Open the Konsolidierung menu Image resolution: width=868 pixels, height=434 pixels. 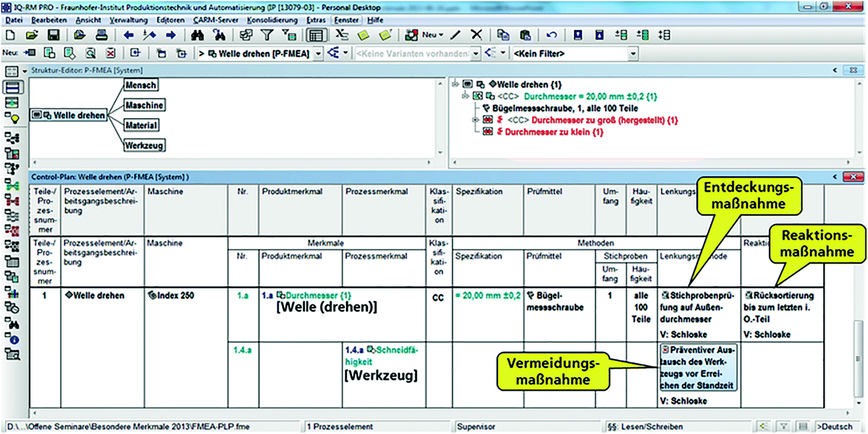272,21
